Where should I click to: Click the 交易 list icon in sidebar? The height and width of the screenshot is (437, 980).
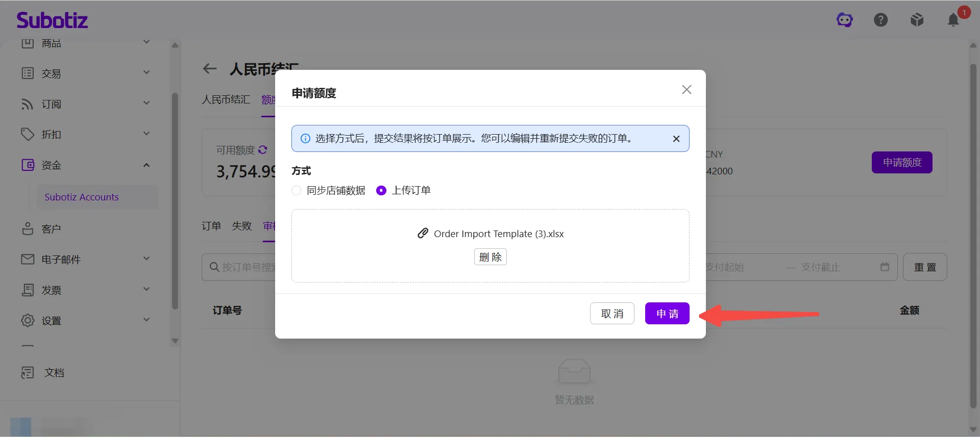(x=28, y=73)
